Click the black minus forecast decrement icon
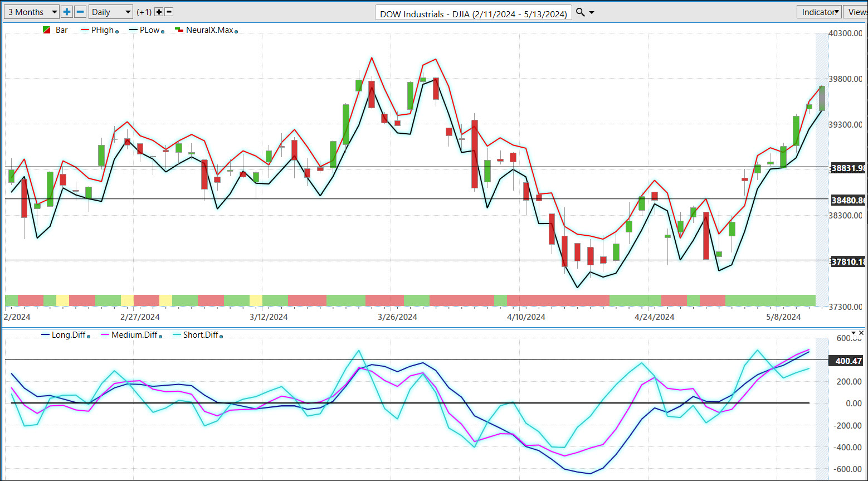The width and height of the screenshot is (868, 481). click(169, 12)
